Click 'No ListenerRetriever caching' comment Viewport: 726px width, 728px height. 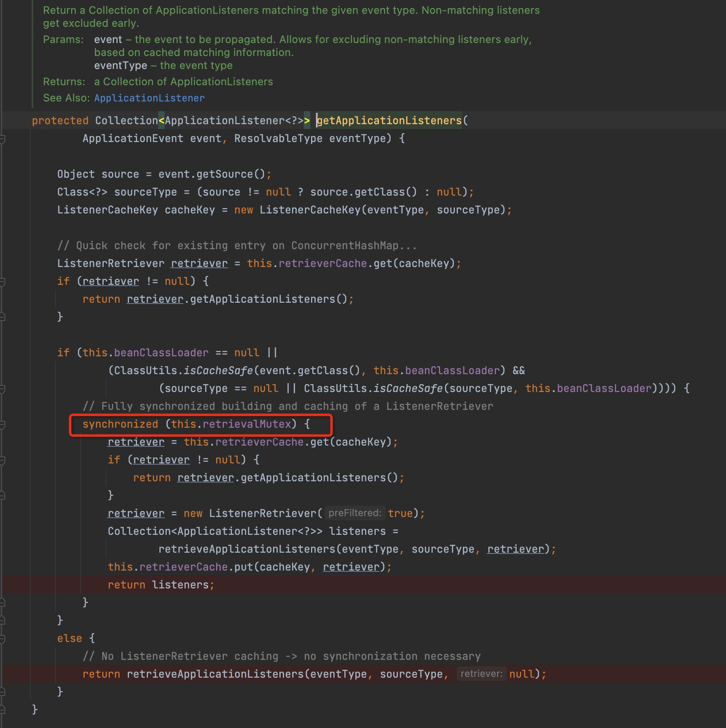coord(281,656)
